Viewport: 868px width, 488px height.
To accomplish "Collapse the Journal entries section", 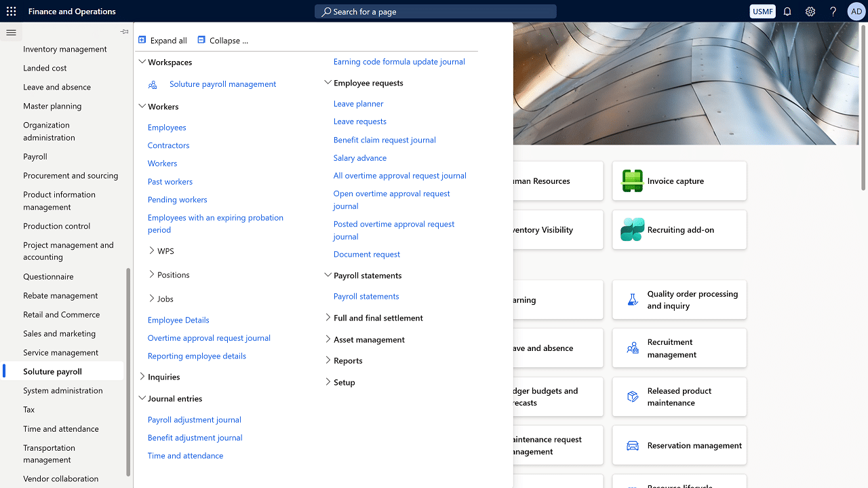I will [x=142, y=398].
